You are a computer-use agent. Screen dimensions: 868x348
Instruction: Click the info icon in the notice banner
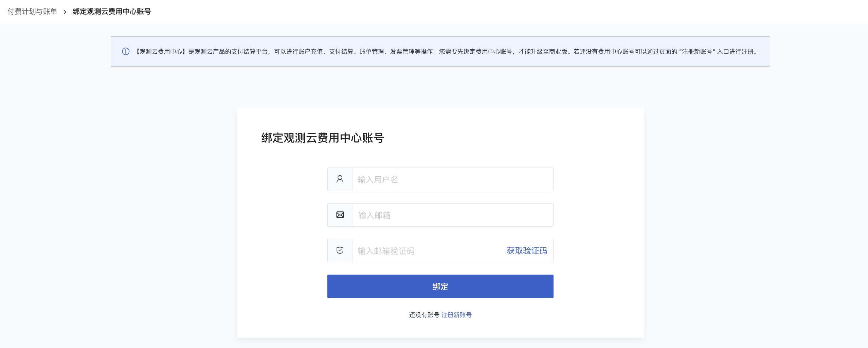[x=126, y=52]
